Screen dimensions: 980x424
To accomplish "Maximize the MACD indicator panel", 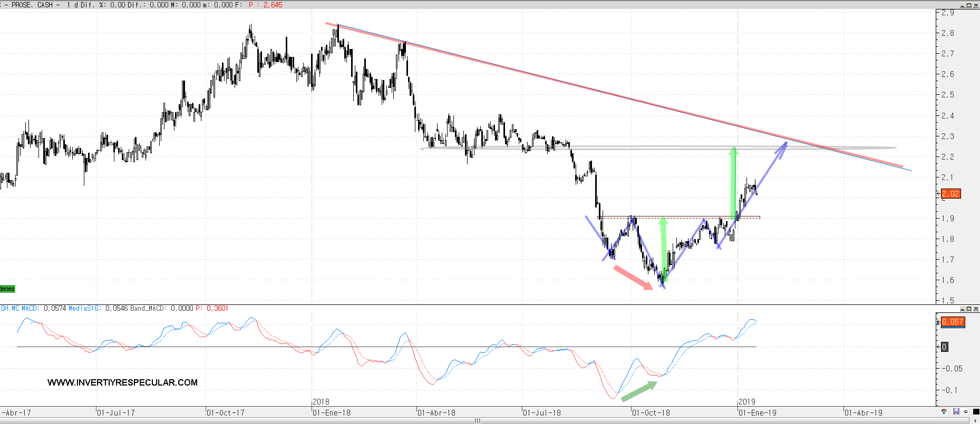I will point(969,309).
